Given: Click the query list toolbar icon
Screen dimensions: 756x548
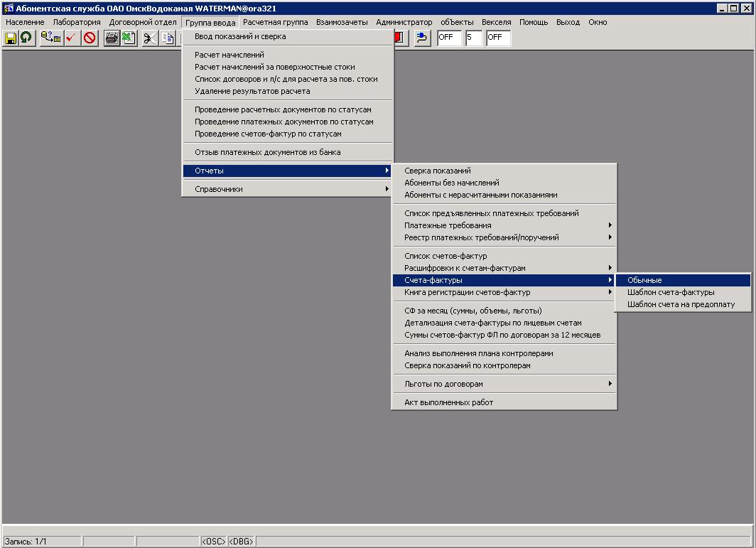Looking at the screenshot, I should click(50, 38).
